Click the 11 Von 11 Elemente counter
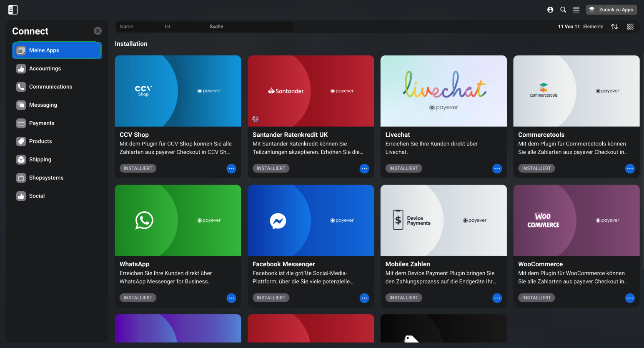 click(581, 27)
